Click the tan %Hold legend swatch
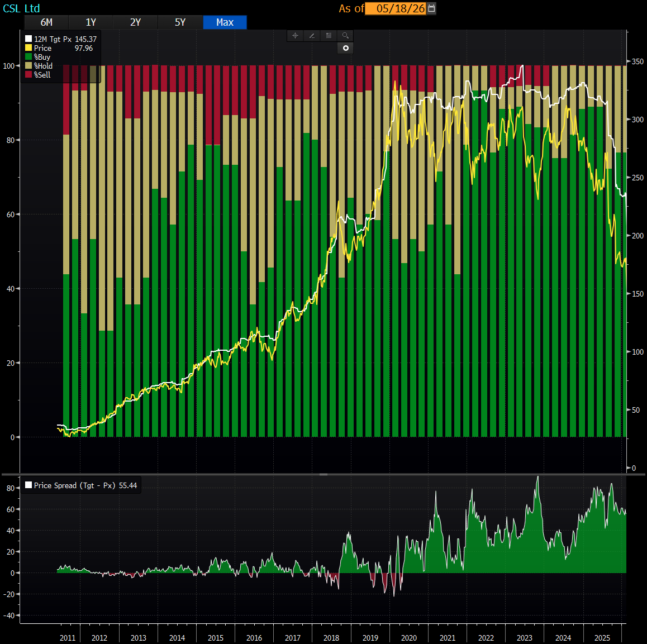 tap(28, 65)
